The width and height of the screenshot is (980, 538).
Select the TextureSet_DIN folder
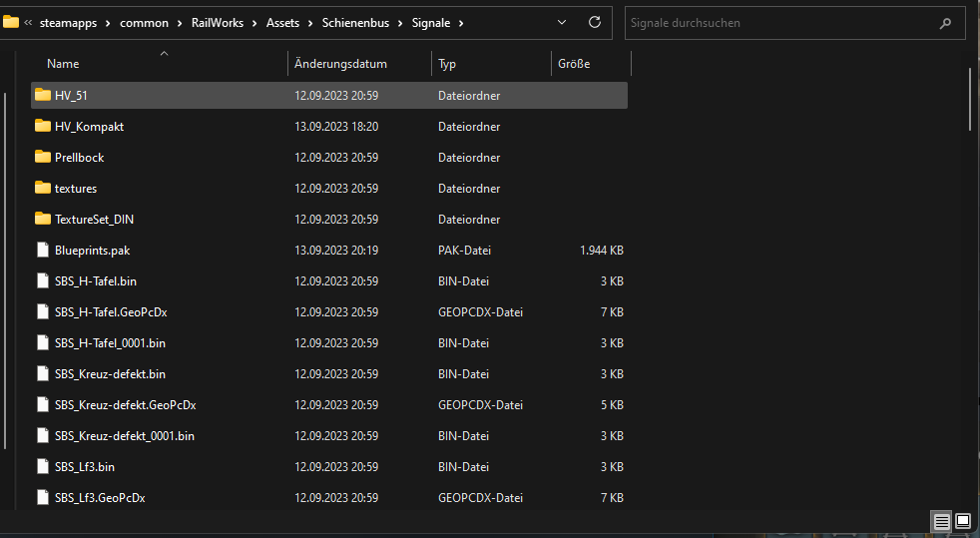pos(94,220)
